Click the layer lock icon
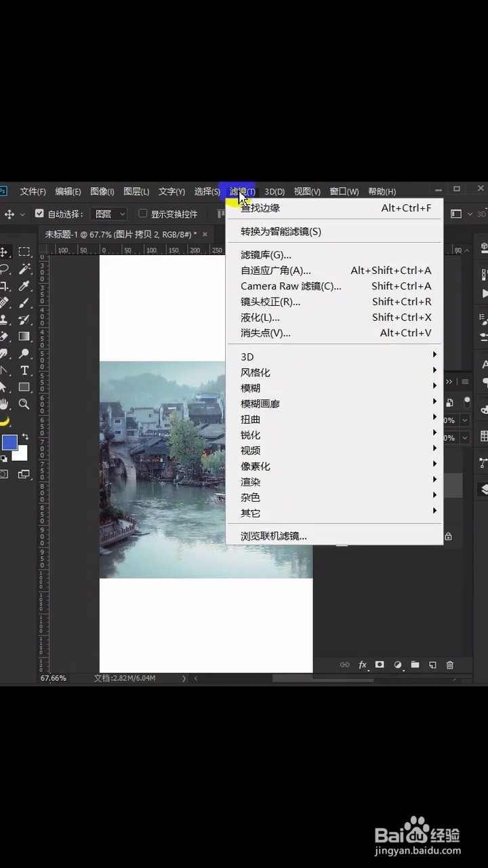 click(x=448, y=536)
